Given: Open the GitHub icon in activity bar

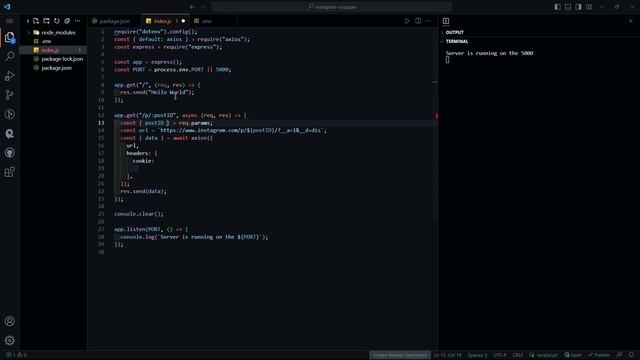Looking at the screenshot, I should (x=9, y=153).
